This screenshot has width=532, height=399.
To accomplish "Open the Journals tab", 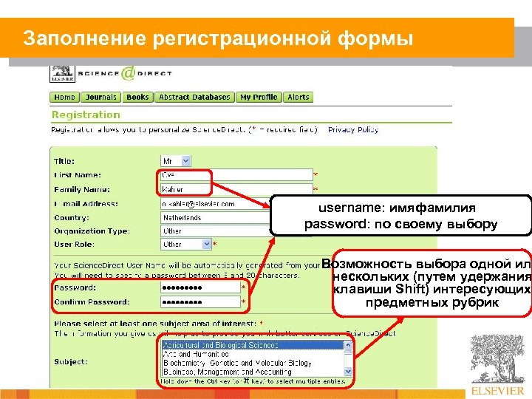I will coord(100,97).
